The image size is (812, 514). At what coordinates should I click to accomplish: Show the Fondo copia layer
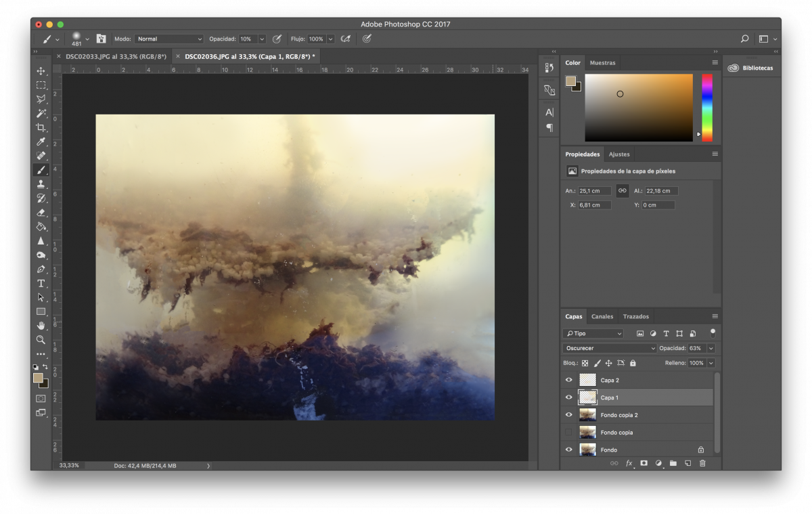point(568,432)
